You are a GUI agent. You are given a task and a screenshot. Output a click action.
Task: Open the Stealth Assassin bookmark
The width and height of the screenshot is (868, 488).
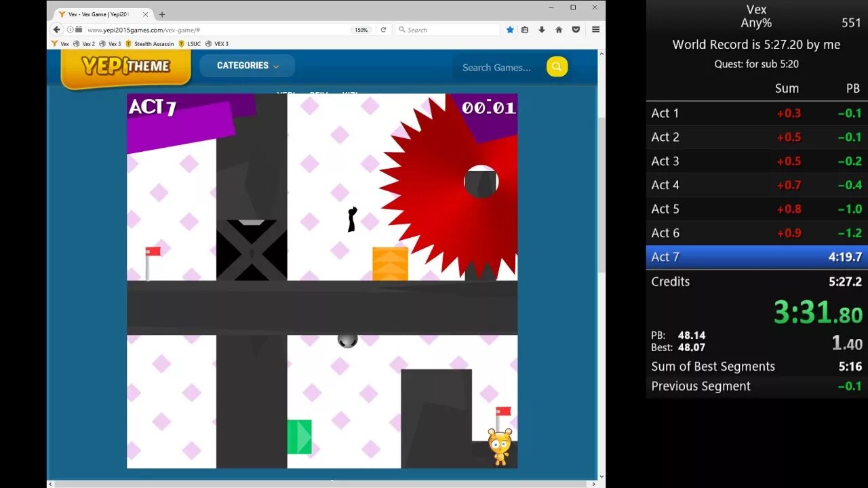click(x=149, y=44)
